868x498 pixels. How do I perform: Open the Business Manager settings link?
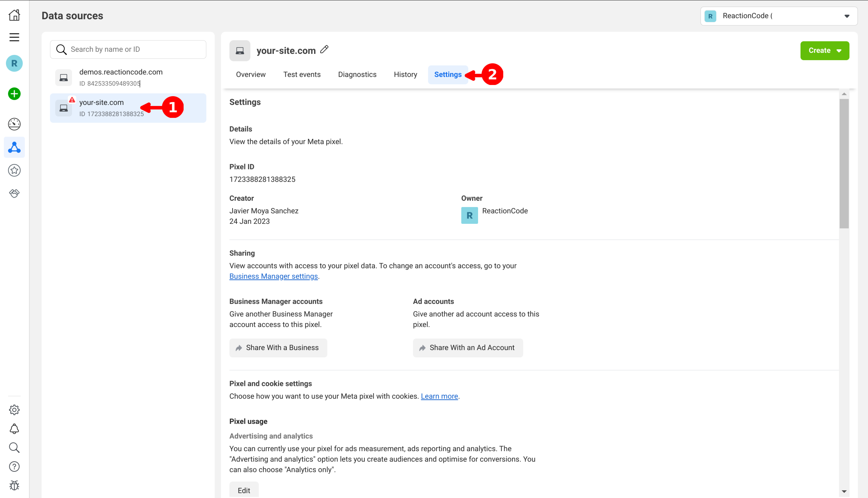click(273, 276)
